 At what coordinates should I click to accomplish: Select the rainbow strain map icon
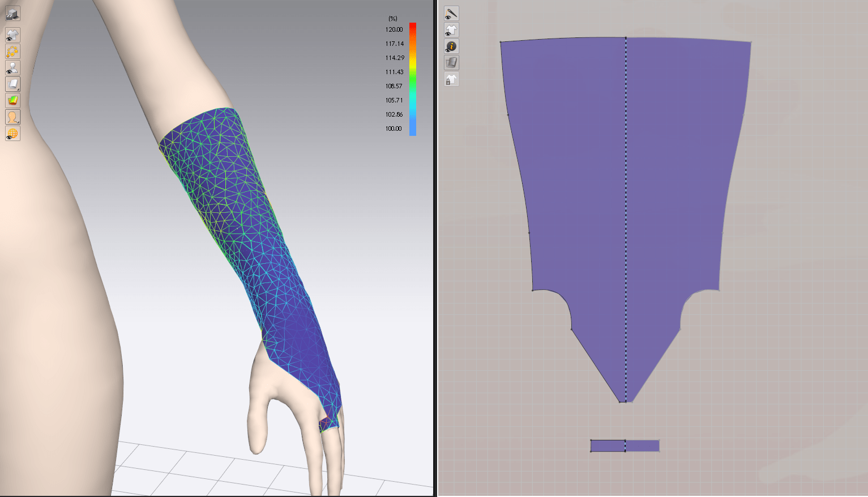pos(12,101)
